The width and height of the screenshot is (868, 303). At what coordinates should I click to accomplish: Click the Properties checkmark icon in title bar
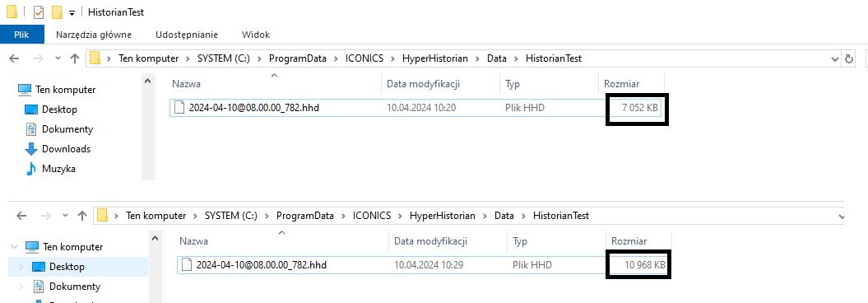pyautogui.click(x=39, y=12)
